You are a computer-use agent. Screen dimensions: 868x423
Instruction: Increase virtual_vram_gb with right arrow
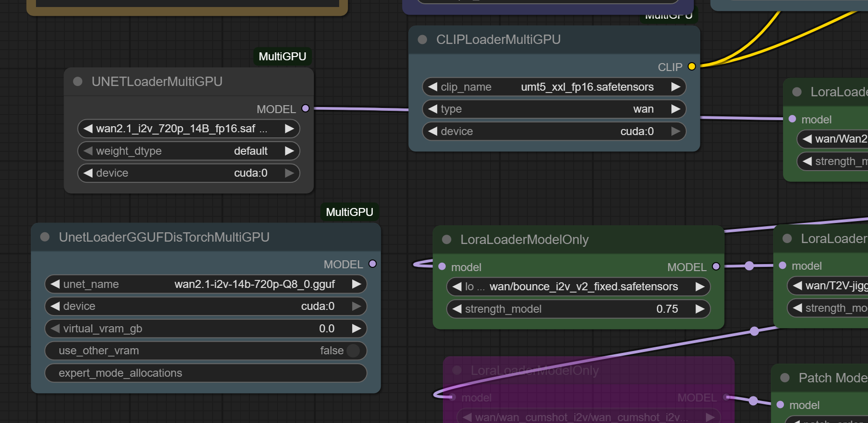pos(356,329)
